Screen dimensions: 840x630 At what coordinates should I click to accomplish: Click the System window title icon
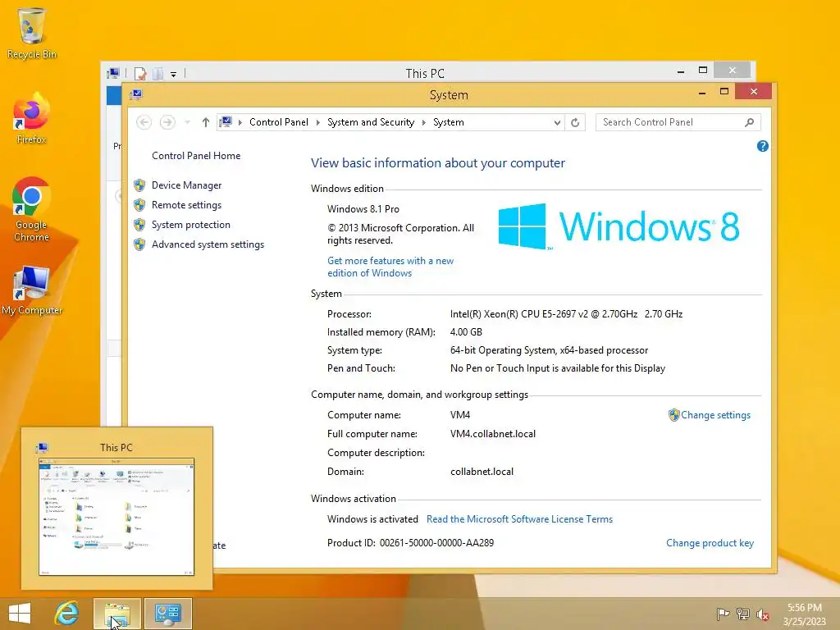[x=135, y=95]
